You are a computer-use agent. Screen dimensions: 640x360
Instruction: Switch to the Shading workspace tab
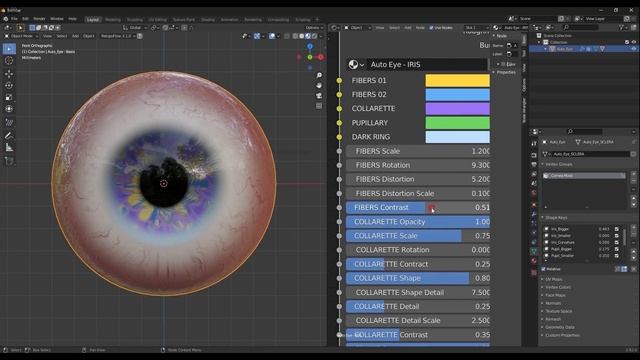click(x=208, y=19)
